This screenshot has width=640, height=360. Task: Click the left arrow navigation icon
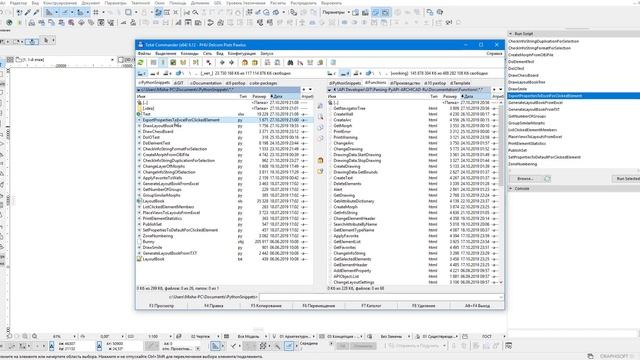coord(222,62)
